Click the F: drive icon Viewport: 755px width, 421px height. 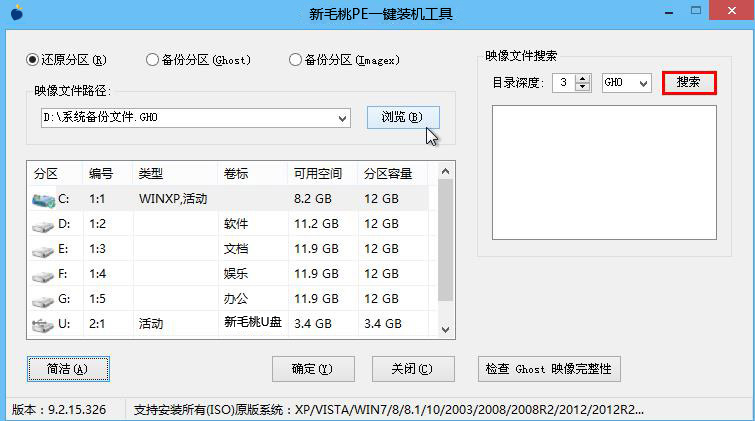43,276
